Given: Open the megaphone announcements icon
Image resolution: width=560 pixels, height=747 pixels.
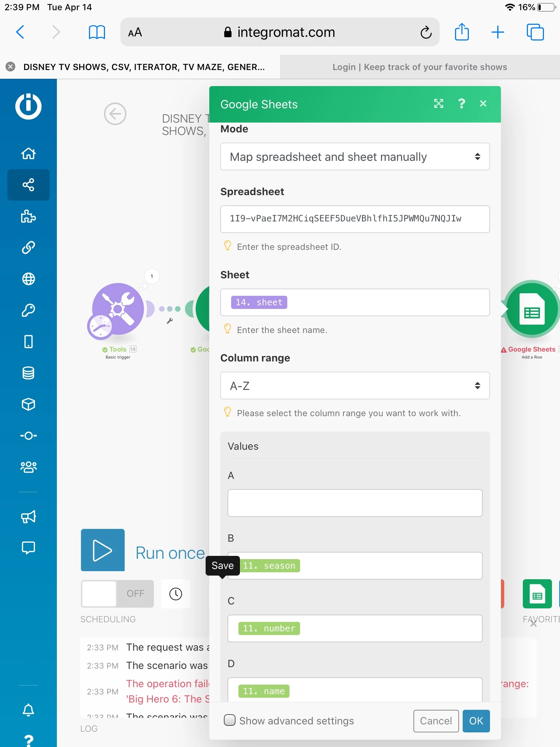Looking at the screenshot, I should coord(28,516).
